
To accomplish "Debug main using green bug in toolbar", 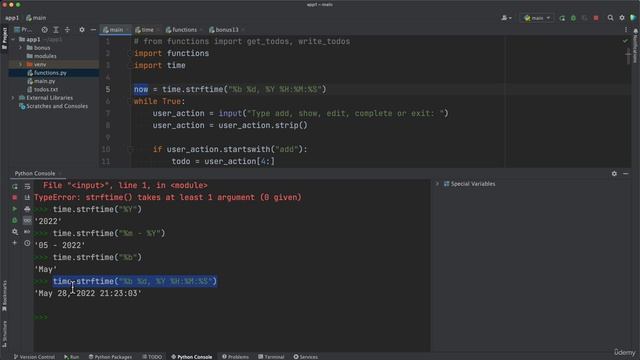I will click(573, 18).
